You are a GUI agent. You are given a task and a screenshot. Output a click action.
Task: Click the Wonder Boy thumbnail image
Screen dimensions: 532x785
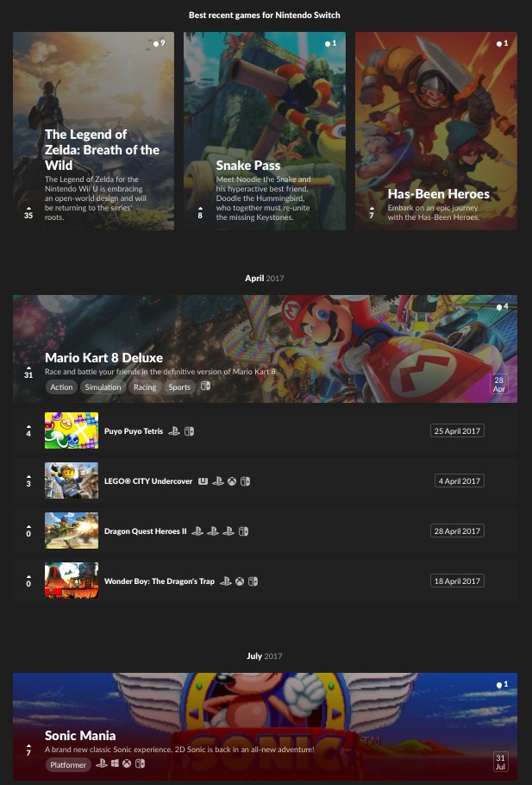click(72, 581)
